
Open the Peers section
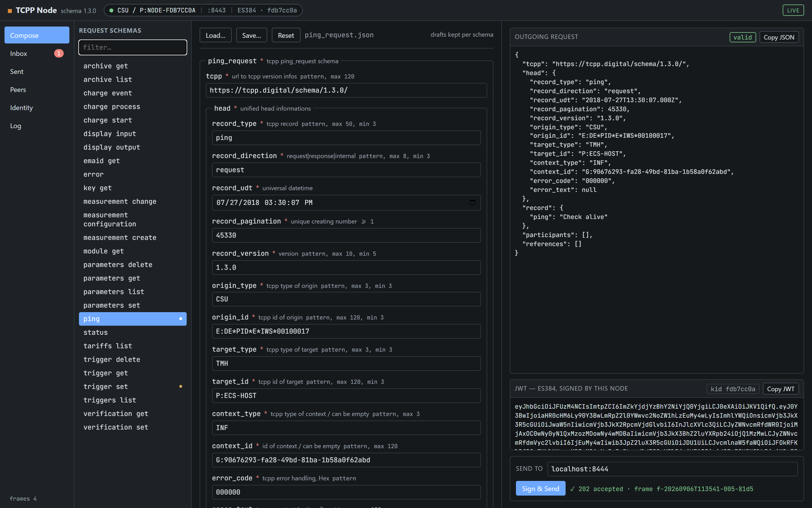[37, 90]
